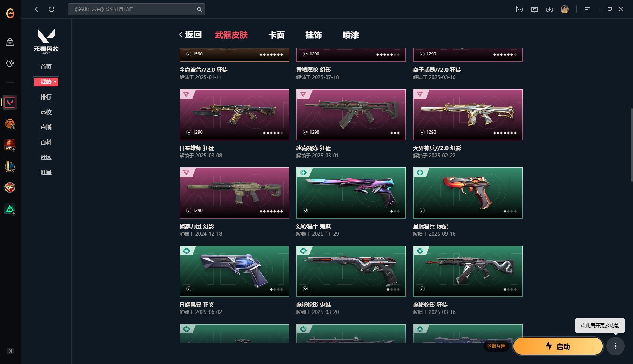The height and width of the screenshot is (364, 633).
Task: Open the hamburger menu in title bar
Action: pyautogui.click(x=587, y=9)
